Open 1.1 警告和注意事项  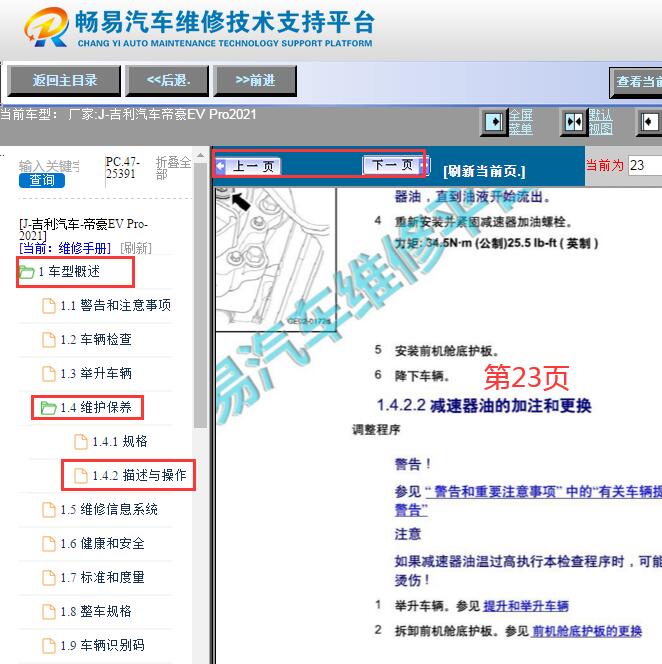pos(115,305)
